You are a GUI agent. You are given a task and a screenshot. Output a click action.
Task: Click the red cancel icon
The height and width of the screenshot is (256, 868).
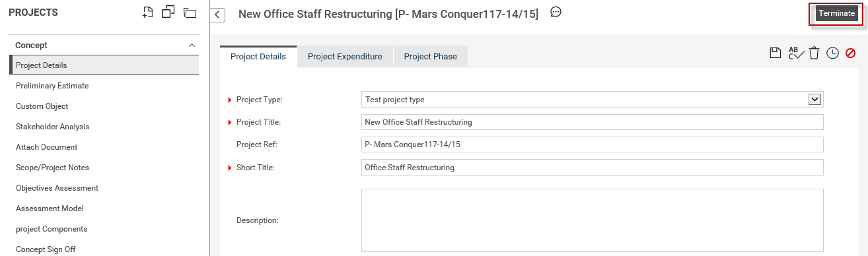851,53
